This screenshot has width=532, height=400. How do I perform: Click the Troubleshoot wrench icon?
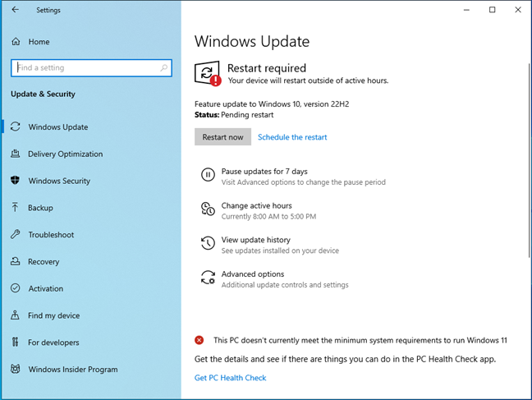16,234
